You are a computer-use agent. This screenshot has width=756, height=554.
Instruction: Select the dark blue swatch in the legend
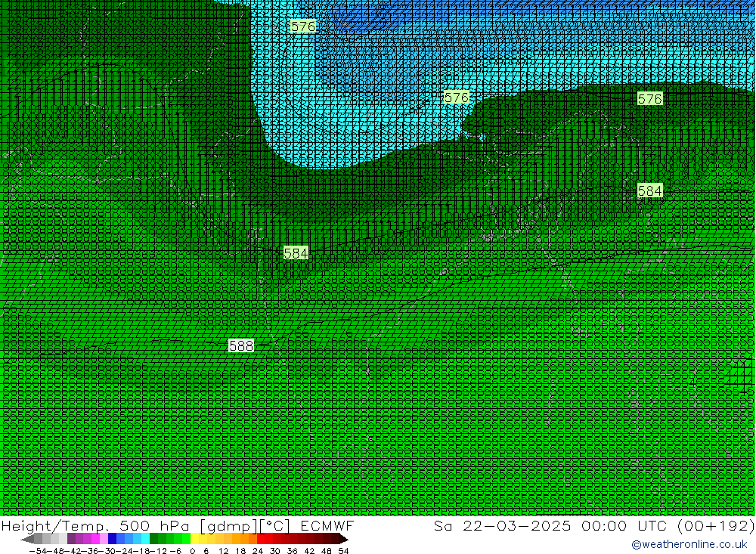pyautogui.click(x=112, y=540)
